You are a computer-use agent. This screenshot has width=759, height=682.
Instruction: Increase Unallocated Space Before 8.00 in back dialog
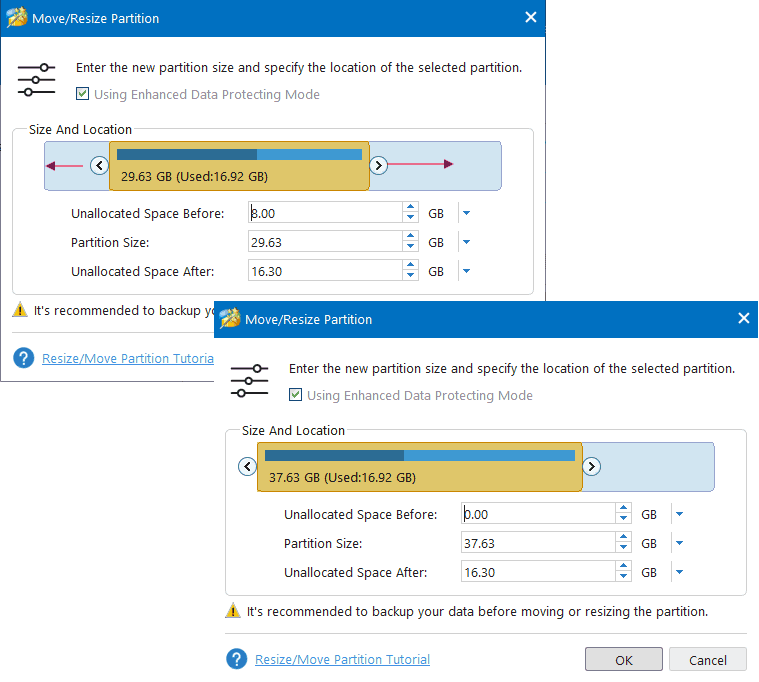[x=410, y=207]
